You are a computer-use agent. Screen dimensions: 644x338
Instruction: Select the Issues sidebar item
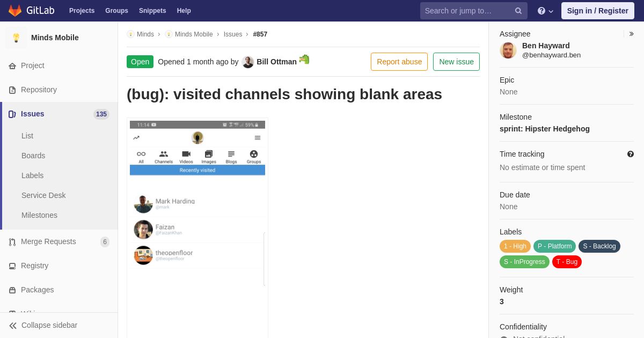59,114
